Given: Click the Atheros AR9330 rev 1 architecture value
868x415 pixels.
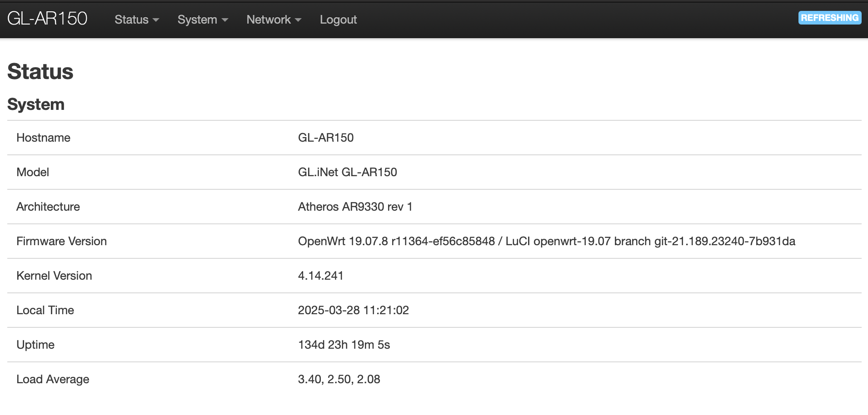Looking at the screenshot, I should [x=355, y=207].
